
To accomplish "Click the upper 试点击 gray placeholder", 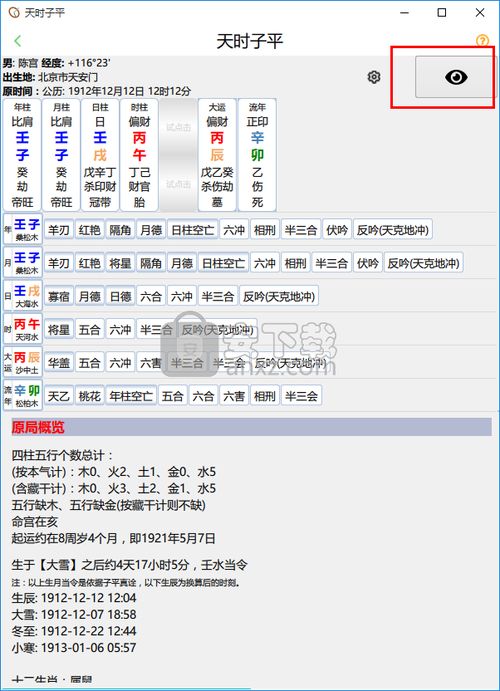I will [178, 127].
